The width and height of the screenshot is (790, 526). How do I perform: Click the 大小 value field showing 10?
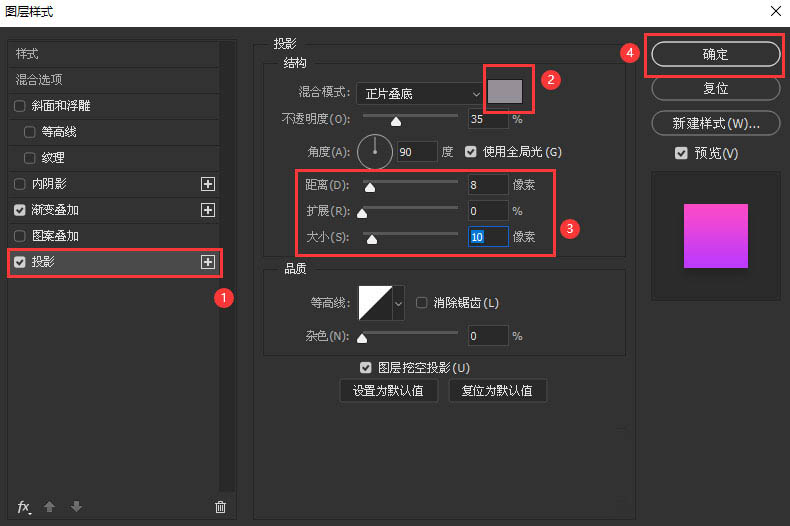pos(488,237)
